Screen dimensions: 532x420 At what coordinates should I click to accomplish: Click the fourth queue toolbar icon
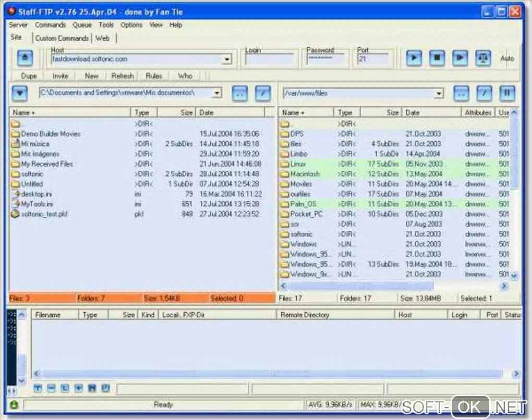tap(78, 388)
